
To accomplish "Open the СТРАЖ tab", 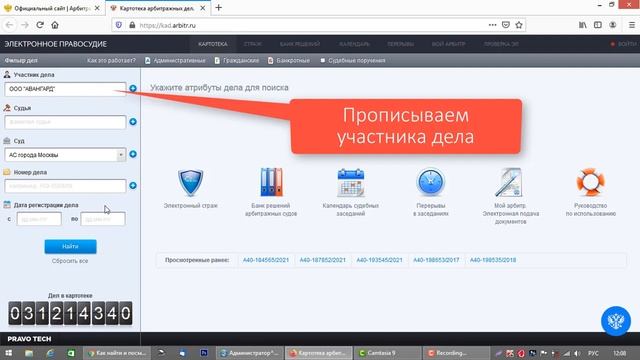I will (253, 44).
